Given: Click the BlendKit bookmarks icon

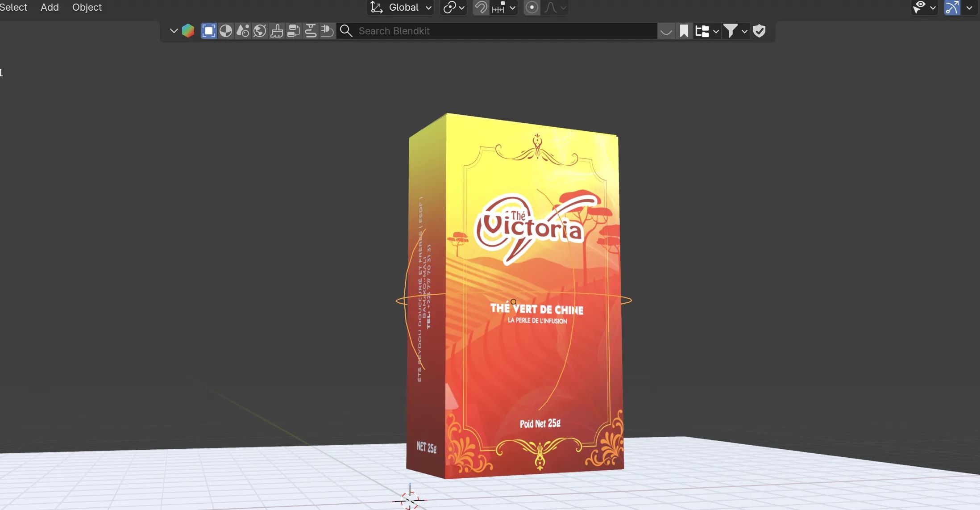Looking at the screenshot, I should [684, 31].
